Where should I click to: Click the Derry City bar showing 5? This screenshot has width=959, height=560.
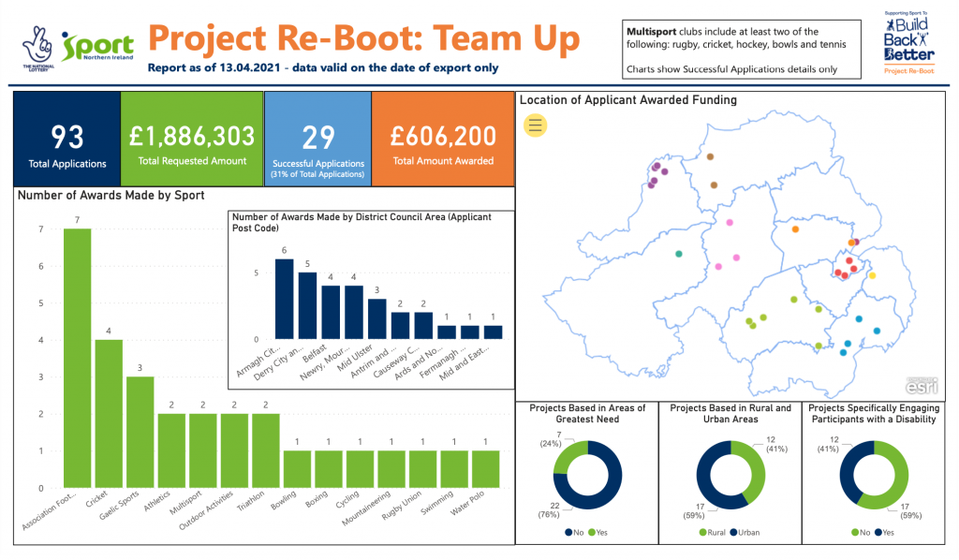coord(307,305)
